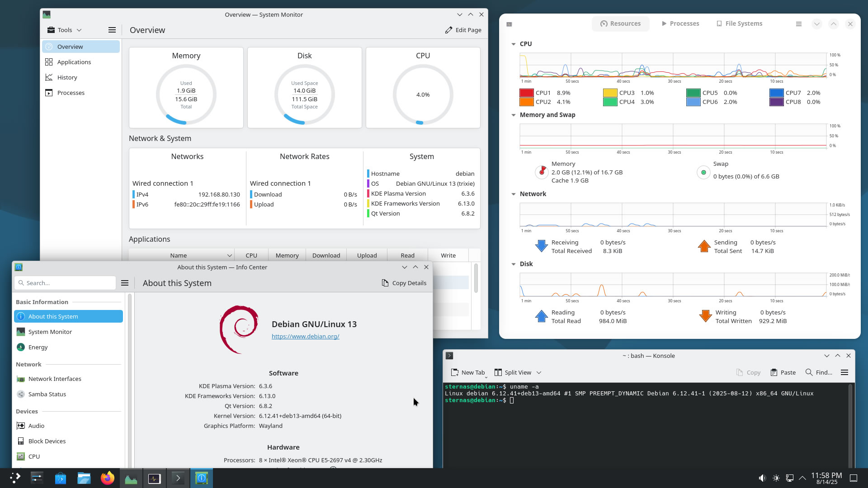Show hidden system tray icons
The height and width of the screenshot is (488, 868).
point(802,478)
